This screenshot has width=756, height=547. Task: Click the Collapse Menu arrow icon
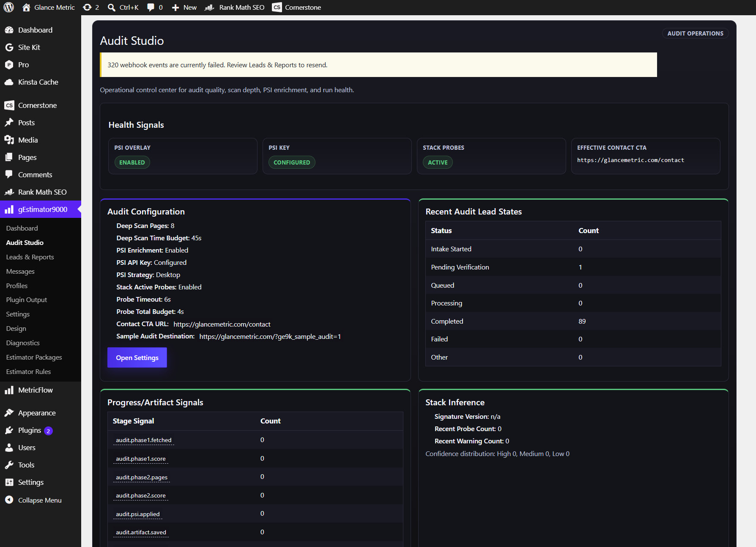(9, 500)
